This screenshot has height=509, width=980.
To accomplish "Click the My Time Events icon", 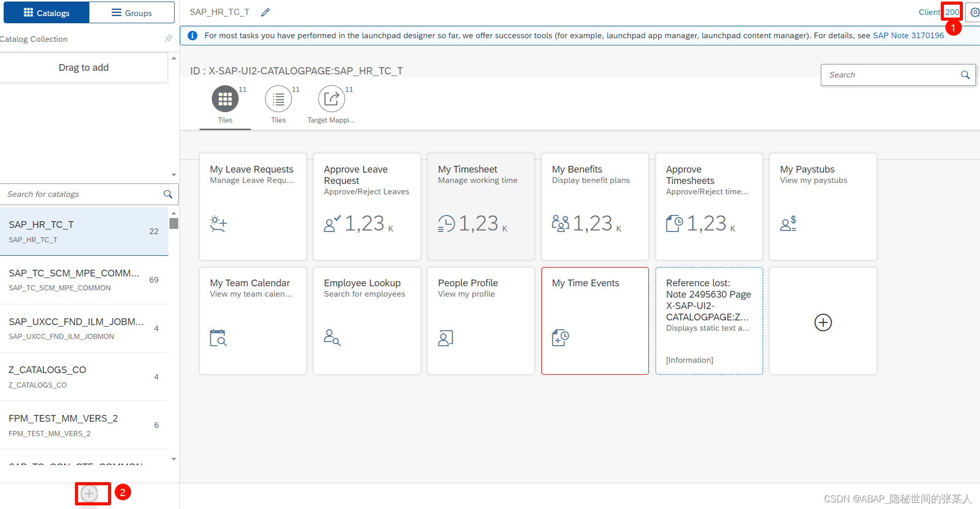I will click(x=561, y=337).
